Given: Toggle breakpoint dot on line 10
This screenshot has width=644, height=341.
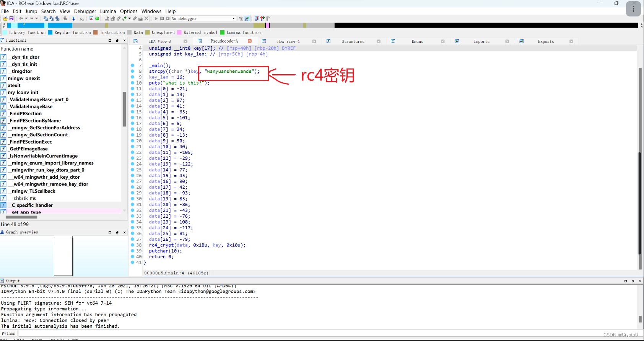Looking at the screenshot, I should (x=133, y=83).
